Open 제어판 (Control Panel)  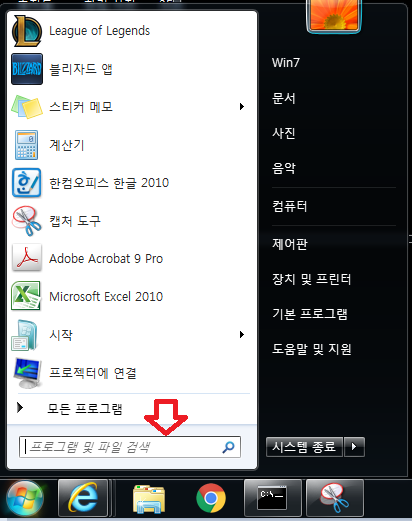tap(290, 244)
